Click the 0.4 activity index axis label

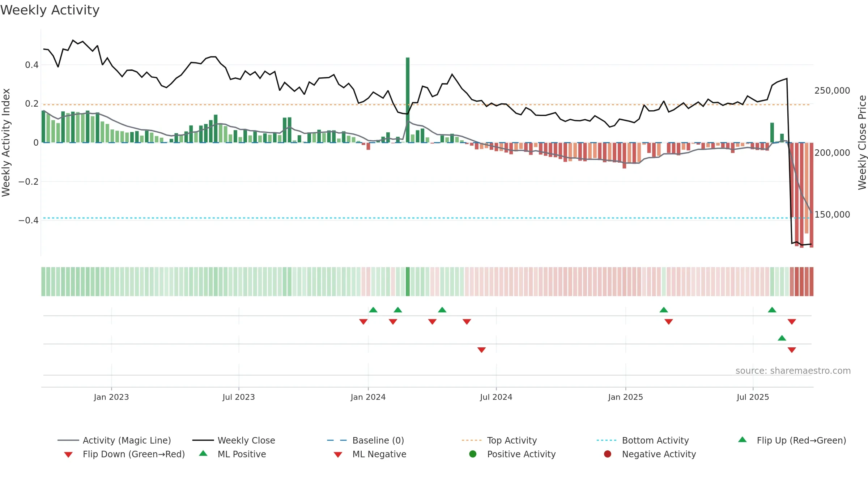click(32, 65)
